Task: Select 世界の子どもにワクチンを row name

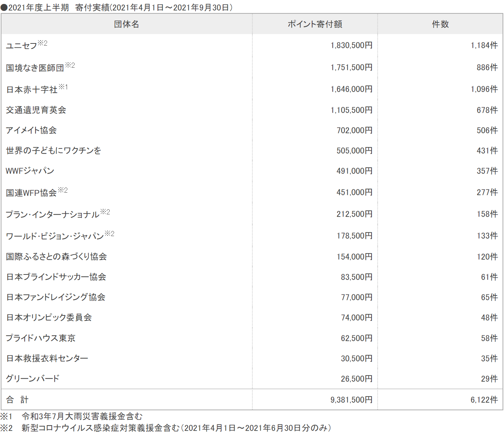Action: [x=54, y=151]
